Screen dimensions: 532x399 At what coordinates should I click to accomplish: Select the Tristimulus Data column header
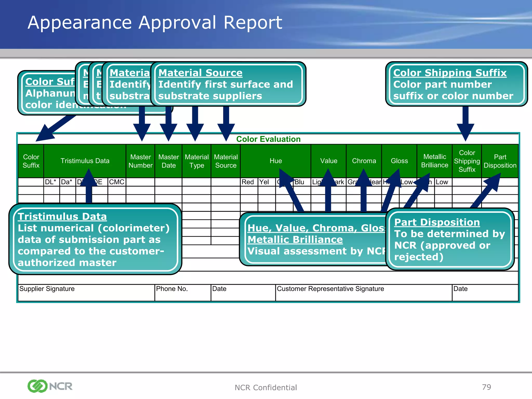coord(85,161)
